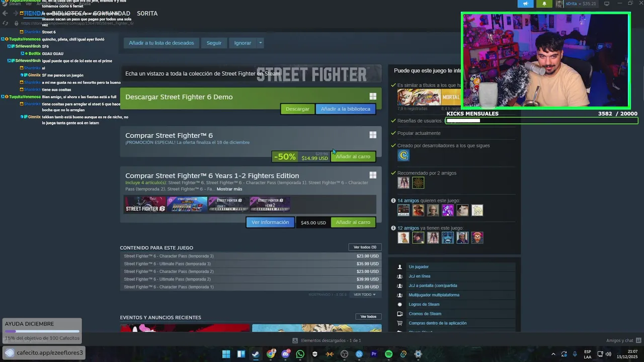
Task: Click the 12 amigos link
Action: 408,228
